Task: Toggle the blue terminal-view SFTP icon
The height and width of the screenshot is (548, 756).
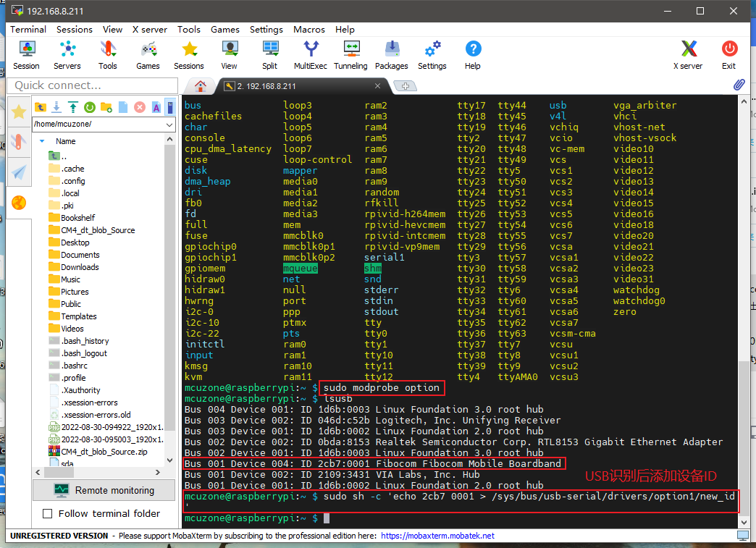Action: pyautogui.click(x=171, y=107)
